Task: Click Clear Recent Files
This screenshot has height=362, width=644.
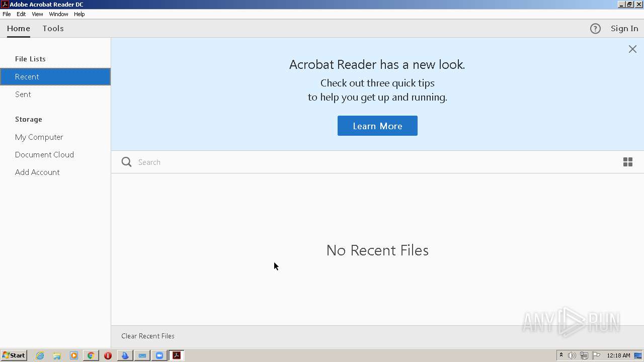Action: point(148,336)
